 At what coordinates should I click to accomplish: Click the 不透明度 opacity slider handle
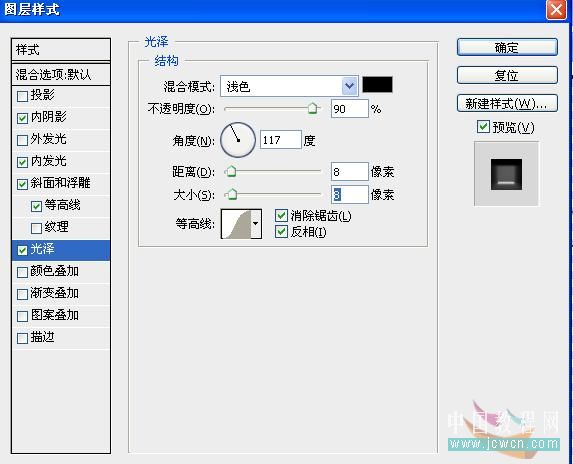[312, 108]
